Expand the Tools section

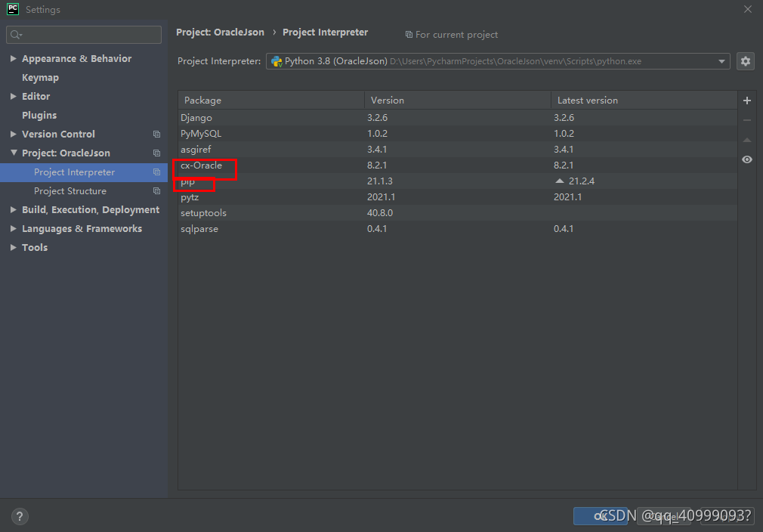pos(13,247)
